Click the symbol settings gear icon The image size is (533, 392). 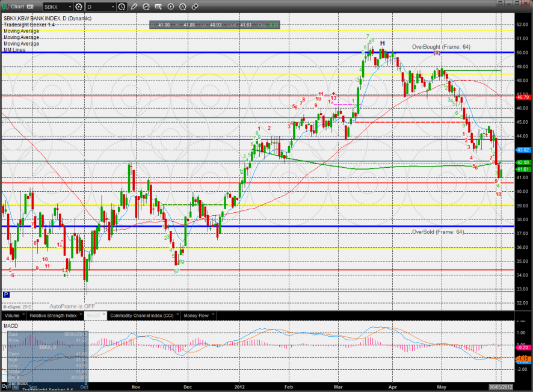click(78, 7)
